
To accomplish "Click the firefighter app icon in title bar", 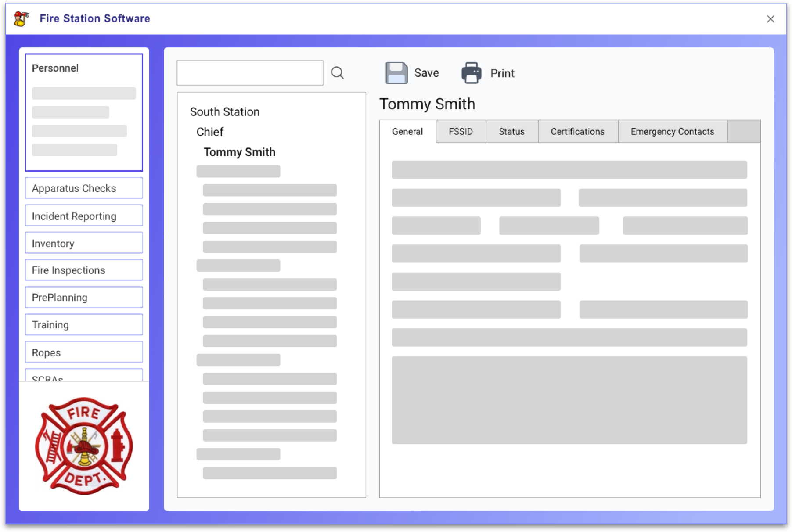I will coord(21,18).
